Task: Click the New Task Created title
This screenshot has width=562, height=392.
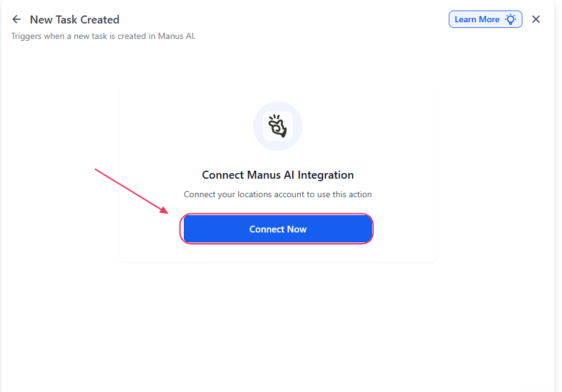Action: (74, 19)
